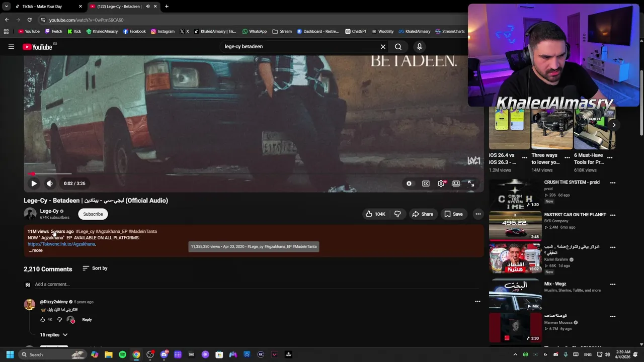
Task: Open CRUSH THE SYSTEM - prxid video
Action: point(572,183)
